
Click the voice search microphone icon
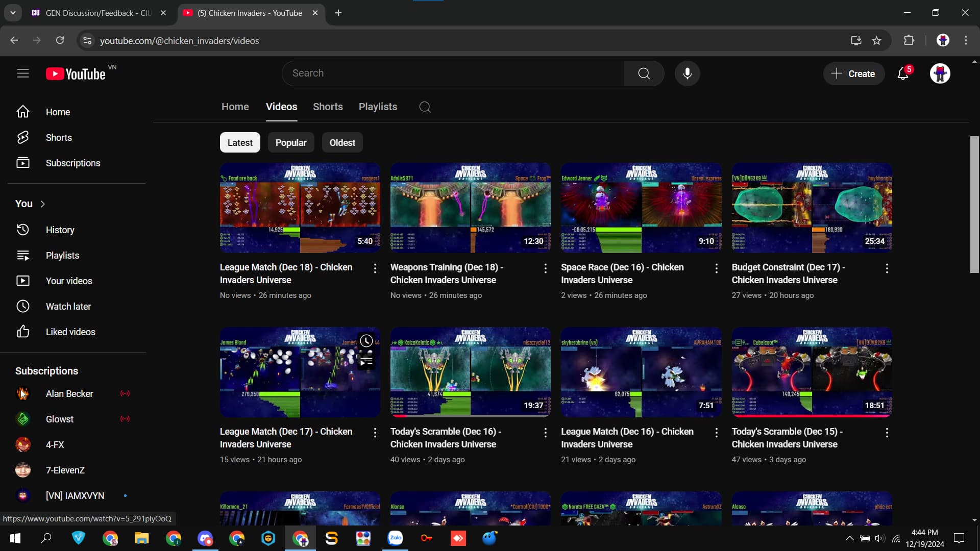687,73
